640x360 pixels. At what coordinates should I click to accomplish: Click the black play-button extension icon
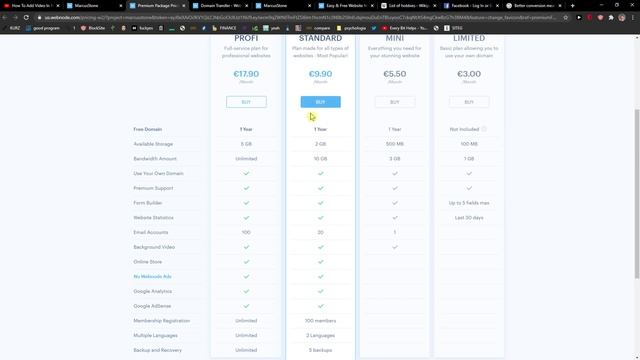coord(579,18)
